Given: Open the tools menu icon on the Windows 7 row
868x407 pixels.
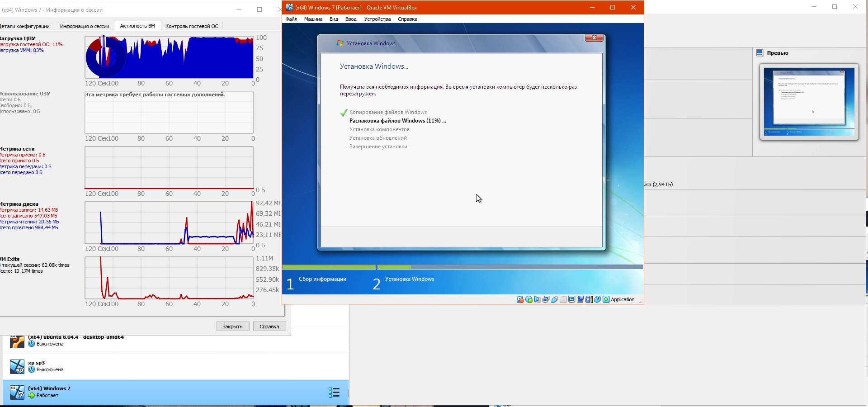Looking at the screenshot, I should click(x=334, y=393).
